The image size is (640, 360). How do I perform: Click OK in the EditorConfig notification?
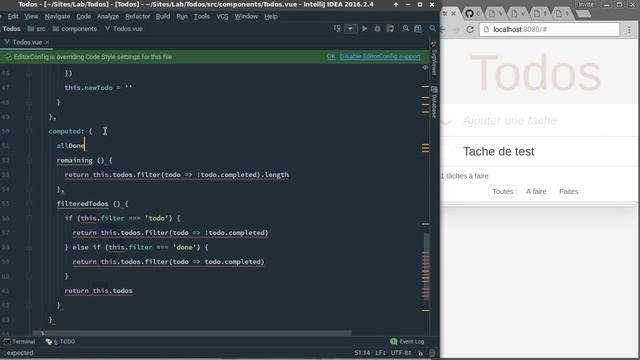tap(331, 57)
